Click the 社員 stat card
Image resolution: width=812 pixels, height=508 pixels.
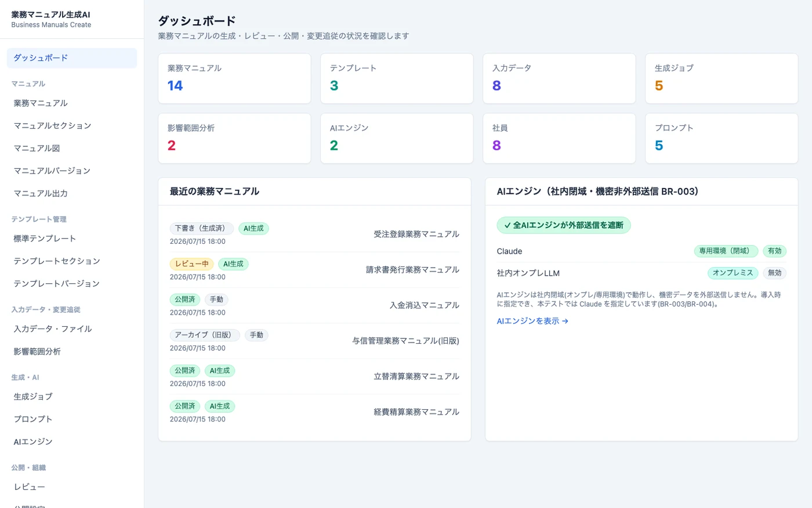click(x=559, y=139)
